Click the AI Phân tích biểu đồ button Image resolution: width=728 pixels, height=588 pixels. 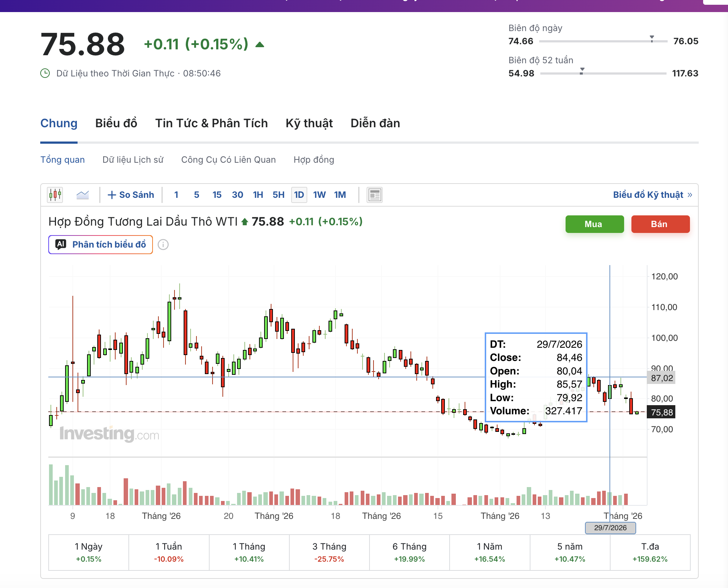(x=101, y=245)
